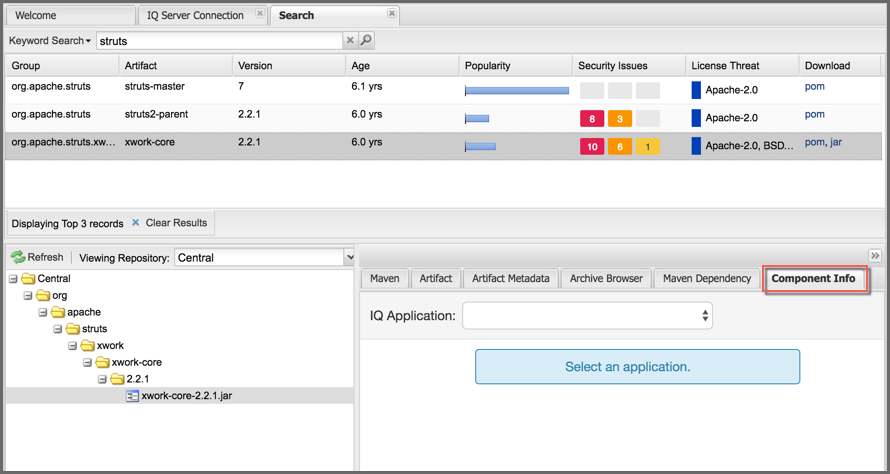Click the xwork-core folder icon

pyautogui.click(x=102, y=362)
